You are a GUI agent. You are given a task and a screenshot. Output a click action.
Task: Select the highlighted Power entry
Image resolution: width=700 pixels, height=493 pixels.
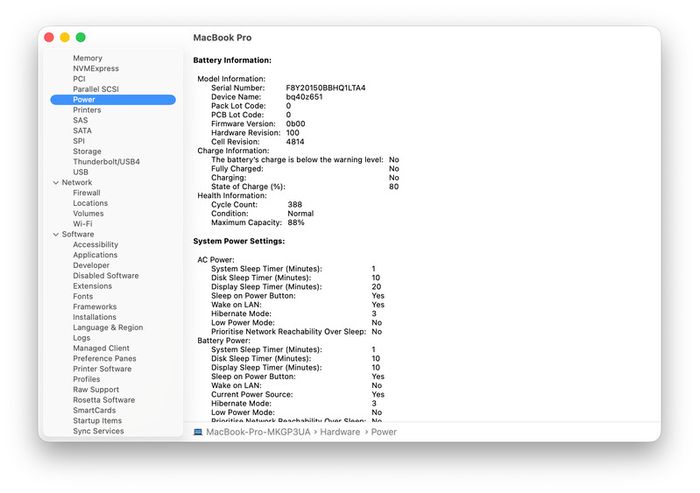click(113, 100)
